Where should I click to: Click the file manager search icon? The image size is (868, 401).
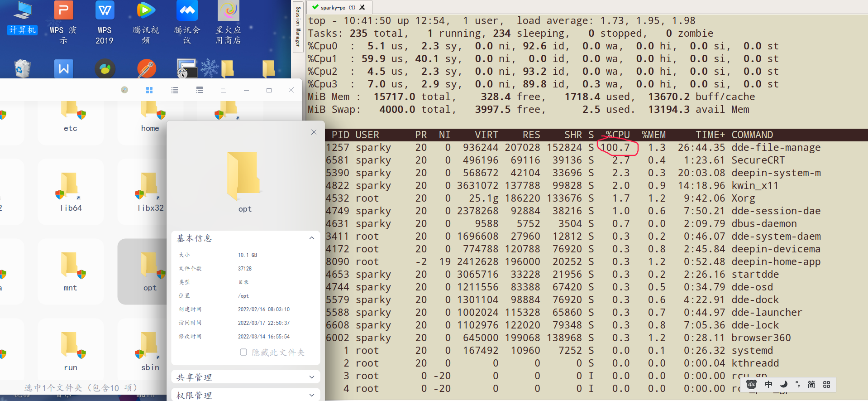click(x=124, y=90)
